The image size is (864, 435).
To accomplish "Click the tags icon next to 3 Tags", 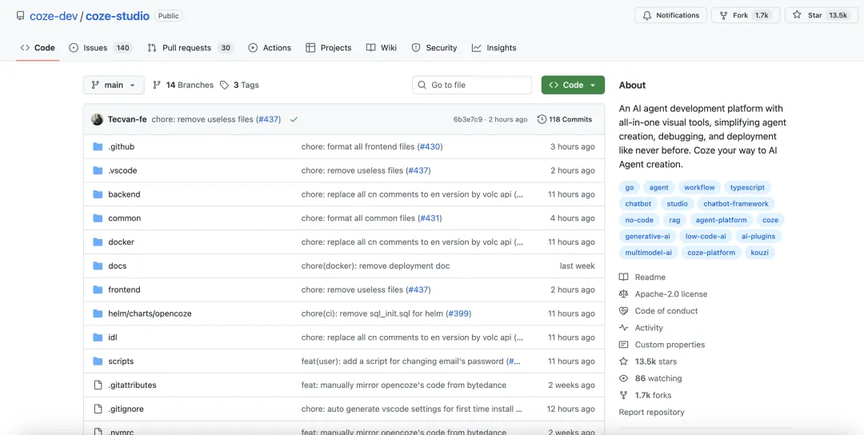I will click(x=224, y=85).
